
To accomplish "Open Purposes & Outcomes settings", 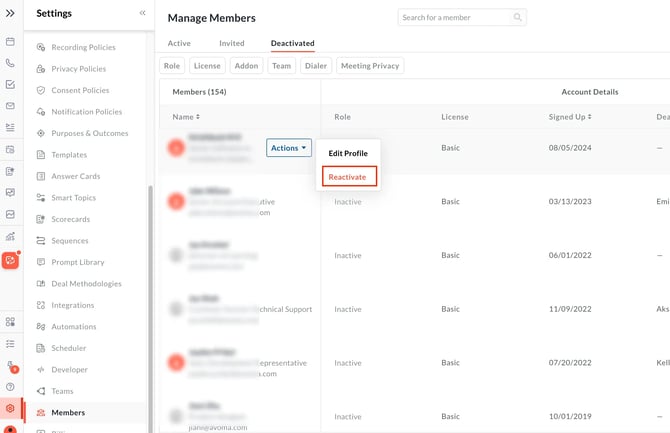I will coord(90,133).
